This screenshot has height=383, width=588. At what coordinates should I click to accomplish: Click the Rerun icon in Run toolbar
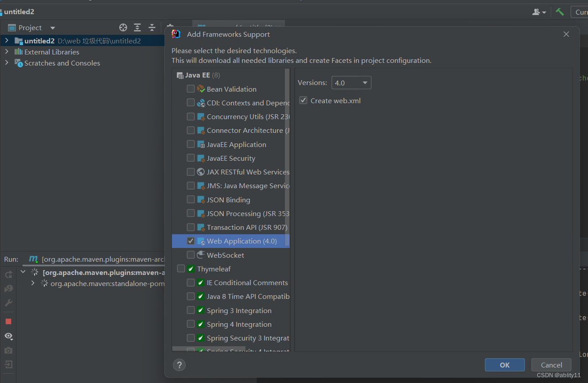click(8, 275)
